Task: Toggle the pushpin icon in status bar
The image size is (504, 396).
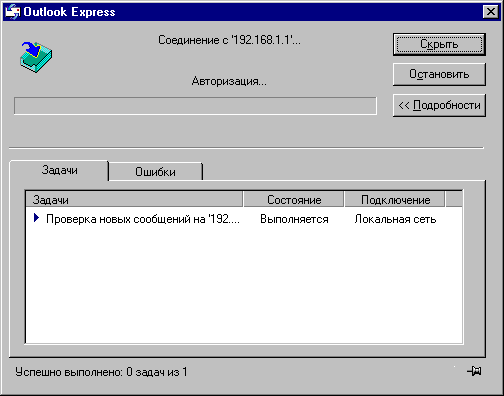Action: tap(474, 371)
